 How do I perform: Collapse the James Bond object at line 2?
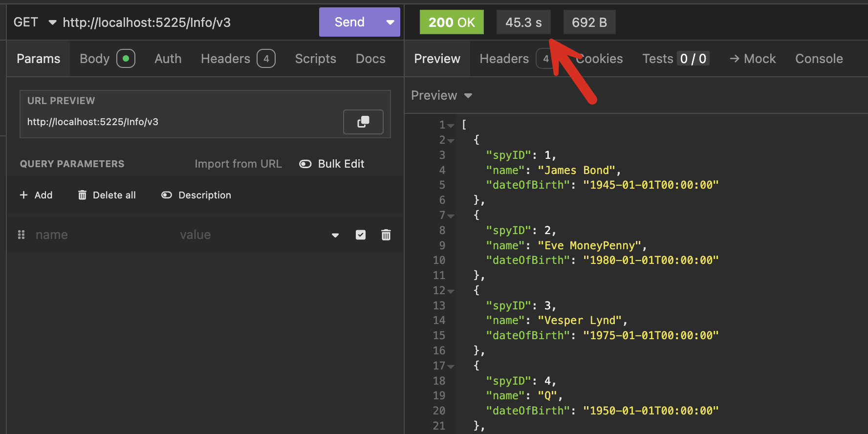tap(451, 141)
